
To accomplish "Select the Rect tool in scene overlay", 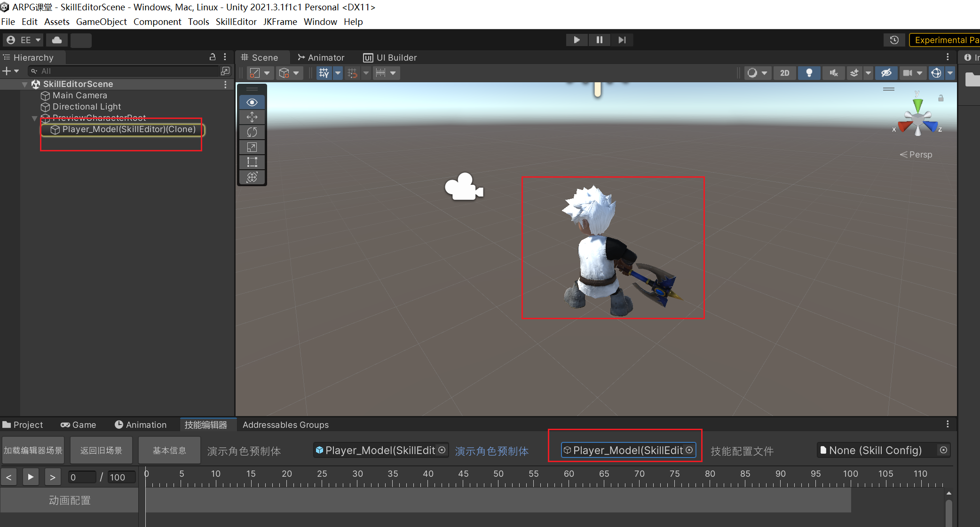I will pos(252,162).
